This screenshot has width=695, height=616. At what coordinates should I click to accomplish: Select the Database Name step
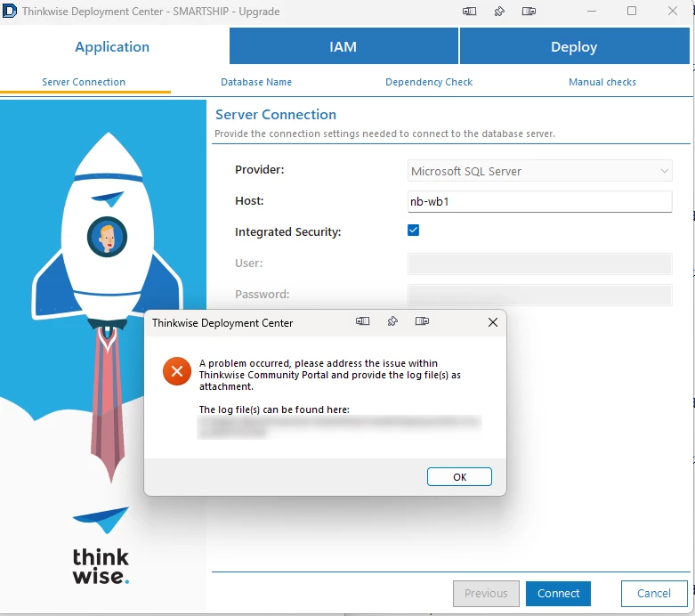[x=256, y=82]
